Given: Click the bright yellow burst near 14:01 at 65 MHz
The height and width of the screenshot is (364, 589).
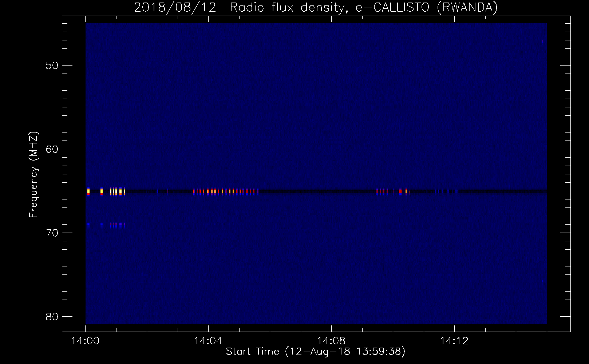Looking at the screenshot, I should (x=117, y=191).
